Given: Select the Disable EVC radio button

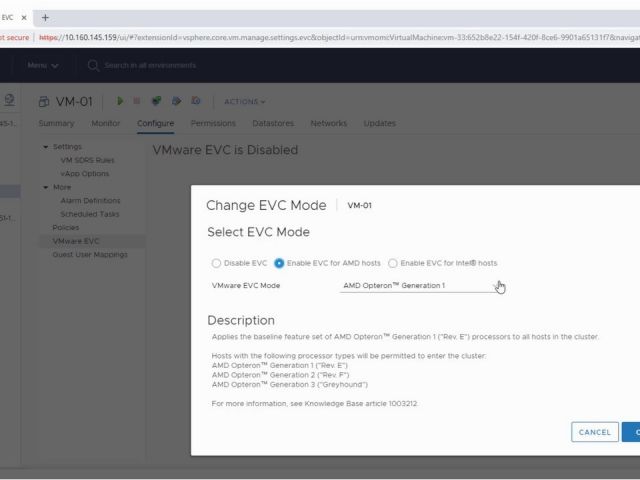Looking at the screenshot, I should [216, 263].
